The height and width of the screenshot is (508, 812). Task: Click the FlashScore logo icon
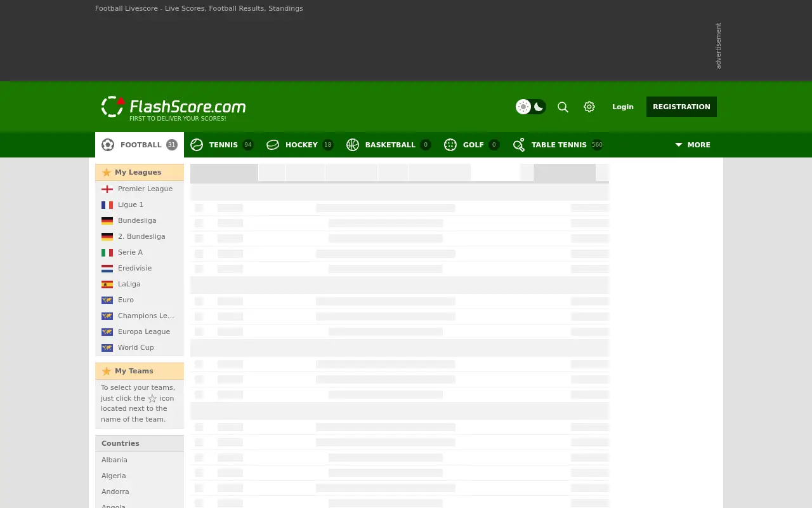113,107
